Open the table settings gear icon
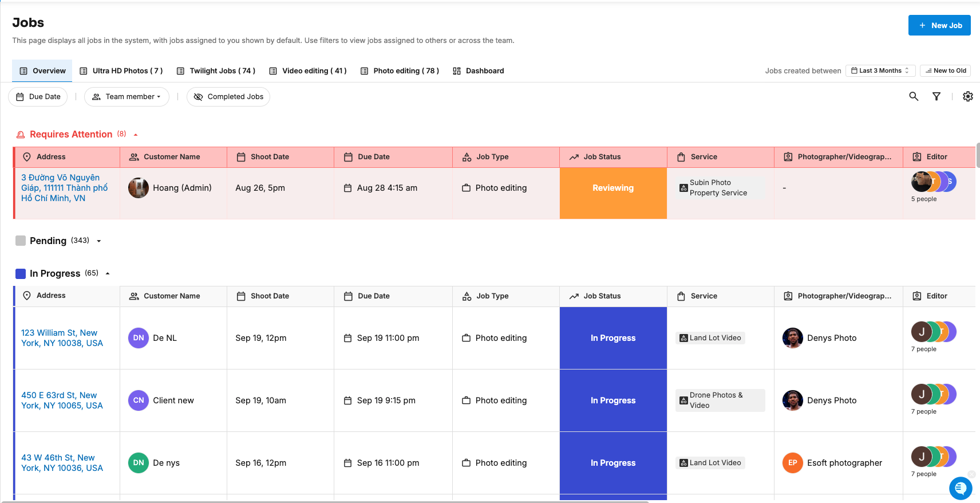The image size is (980, 503). pyautogui.click(x=968, y=96)
